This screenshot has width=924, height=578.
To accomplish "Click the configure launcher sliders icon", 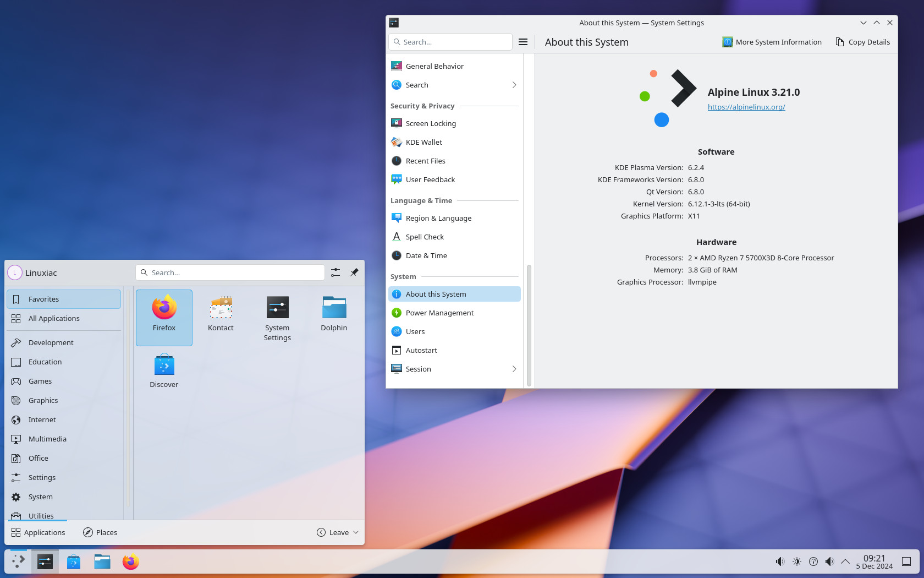I will coord(335,272).
